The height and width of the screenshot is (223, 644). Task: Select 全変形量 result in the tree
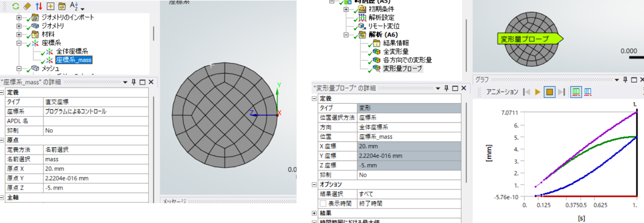396,51
